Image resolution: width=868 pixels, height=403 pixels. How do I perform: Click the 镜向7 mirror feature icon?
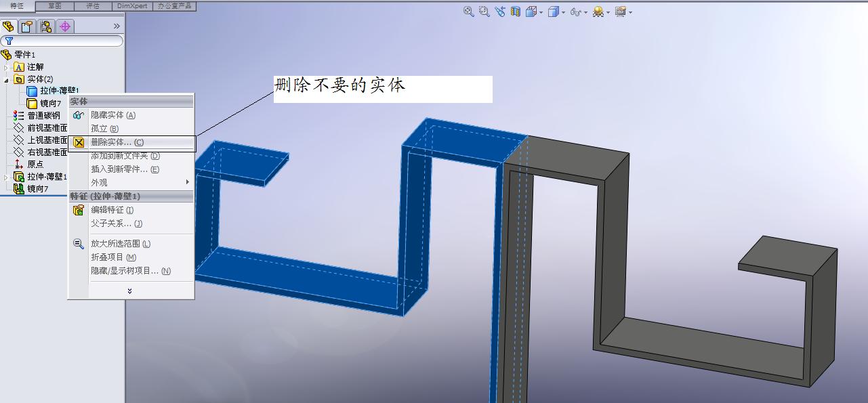coord(19,189)
